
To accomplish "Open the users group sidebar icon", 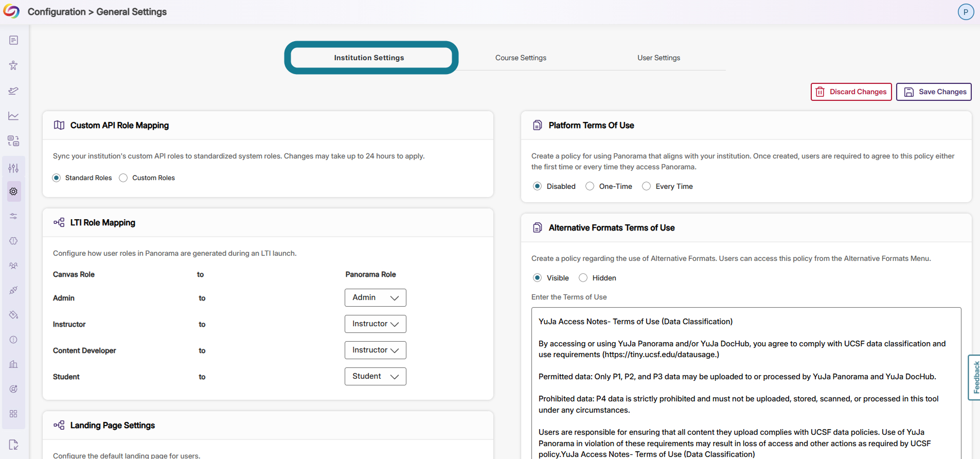I will [14, 266].
